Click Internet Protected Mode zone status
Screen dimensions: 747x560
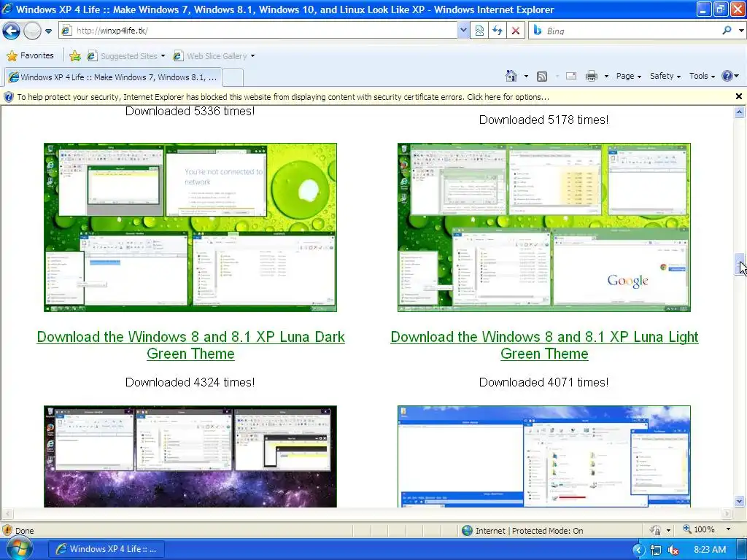[522, 531]
